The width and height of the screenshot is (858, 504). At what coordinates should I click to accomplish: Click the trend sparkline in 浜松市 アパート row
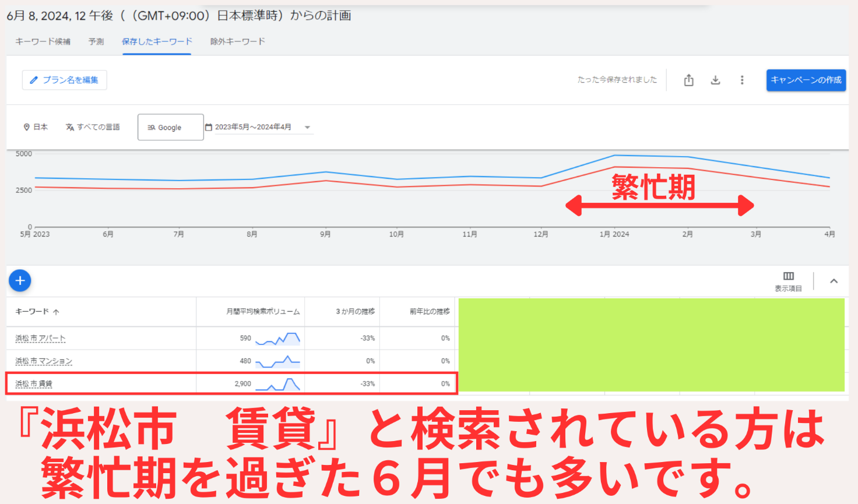tap(277, 339)
